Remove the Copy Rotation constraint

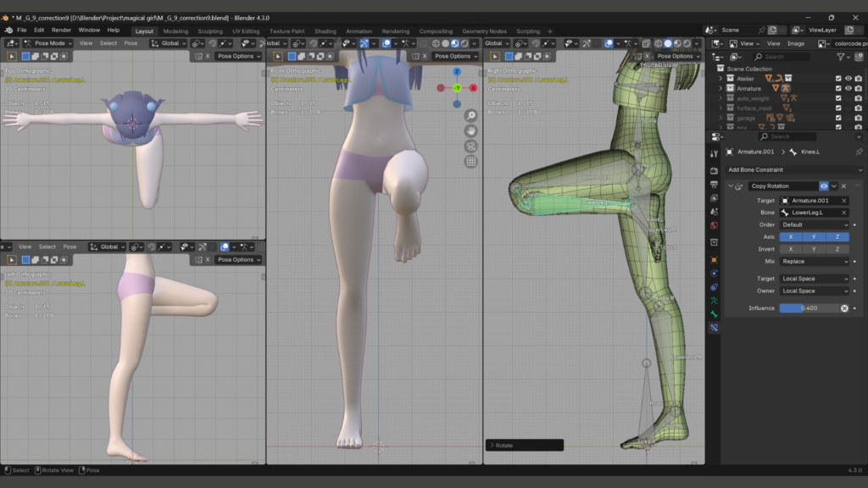tap(843, 186)
